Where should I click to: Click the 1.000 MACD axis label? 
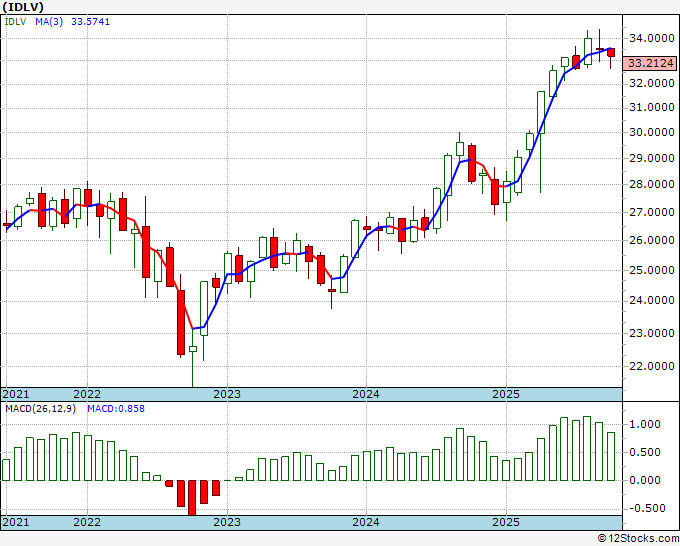coord(644,424)
